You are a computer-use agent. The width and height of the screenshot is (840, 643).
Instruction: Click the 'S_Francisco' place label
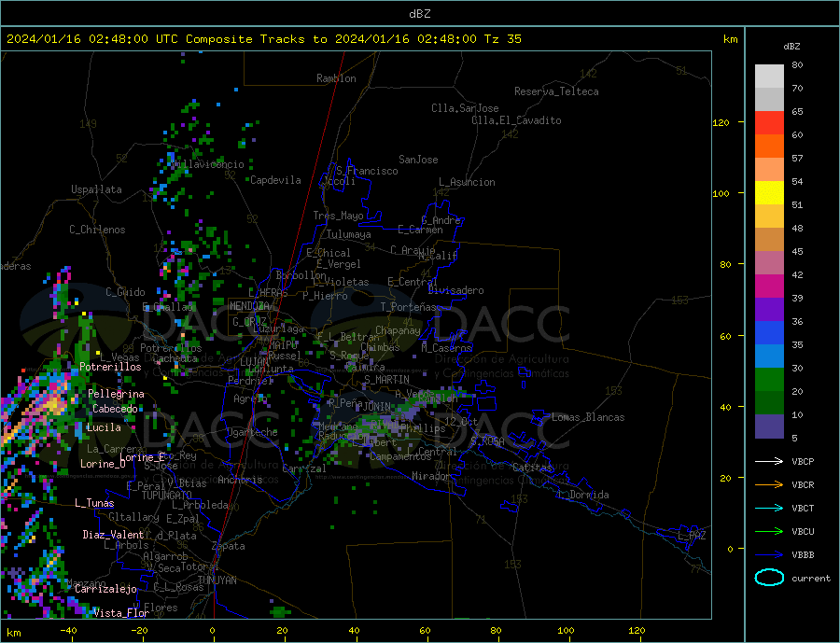[x=367, y=171]
